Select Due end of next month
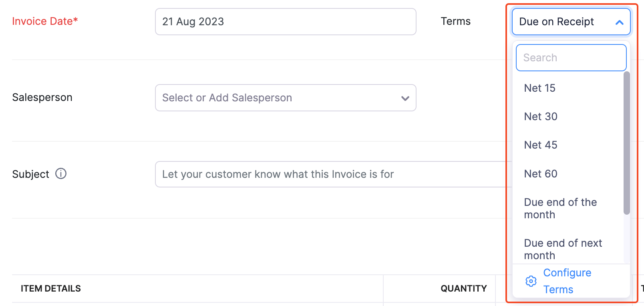The width and height of the screenshot is (644, 306). 562,249
